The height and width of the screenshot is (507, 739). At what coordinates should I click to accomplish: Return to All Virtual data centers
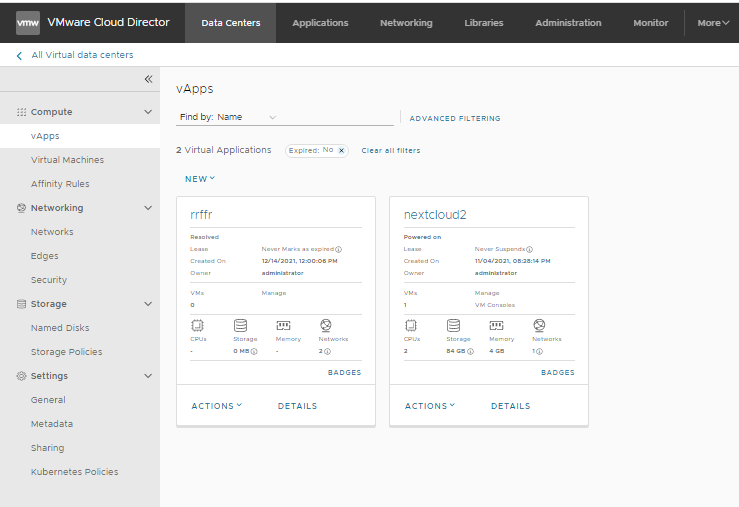[82, 55]
